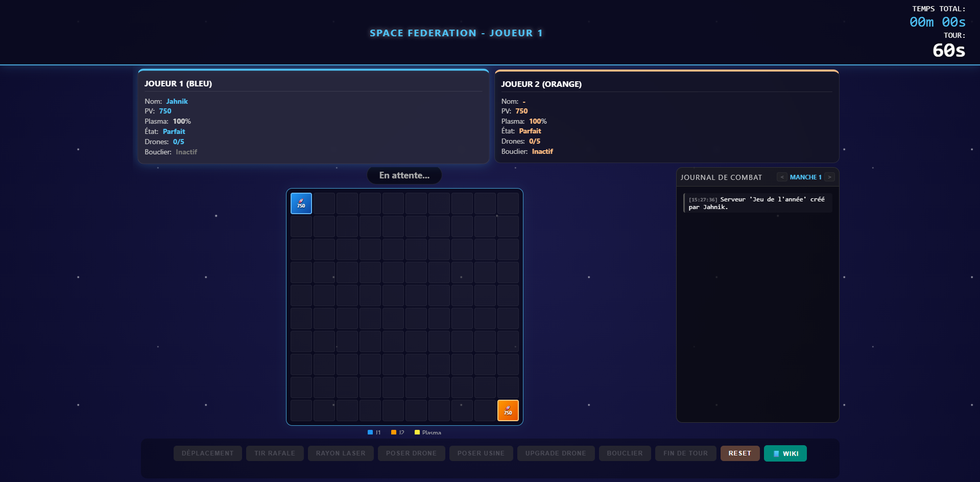Select the Joueur 2 (Orange) panel
The image size is (980, 482).
click(666, 118)
